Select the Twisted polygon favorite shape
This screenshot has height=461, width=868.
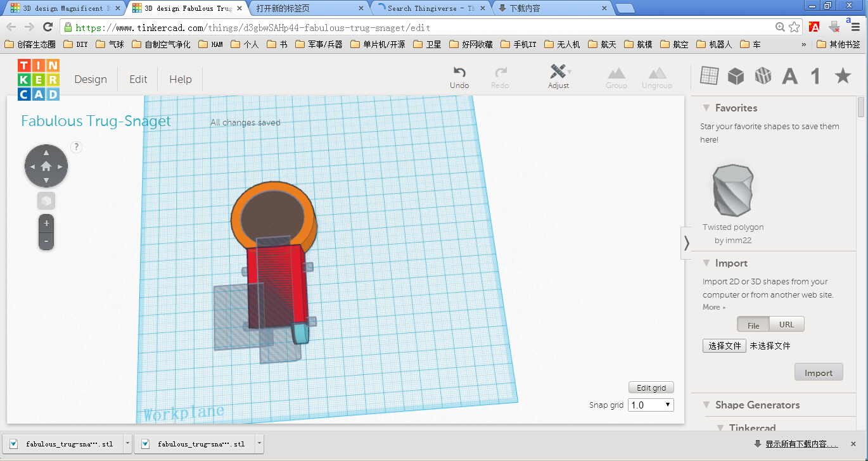[733, 190]
